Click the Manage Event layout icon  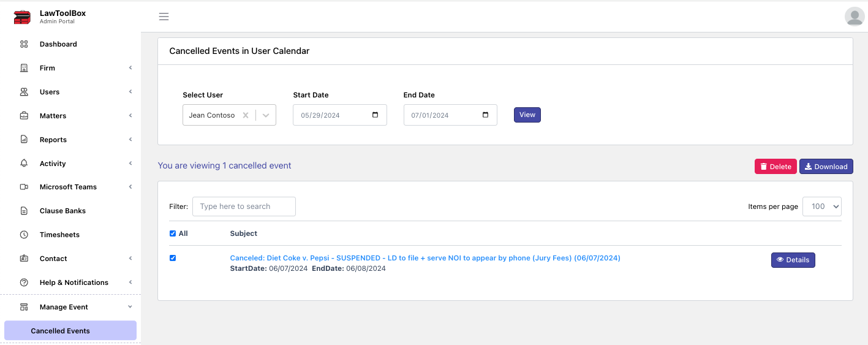pos(24,307)
